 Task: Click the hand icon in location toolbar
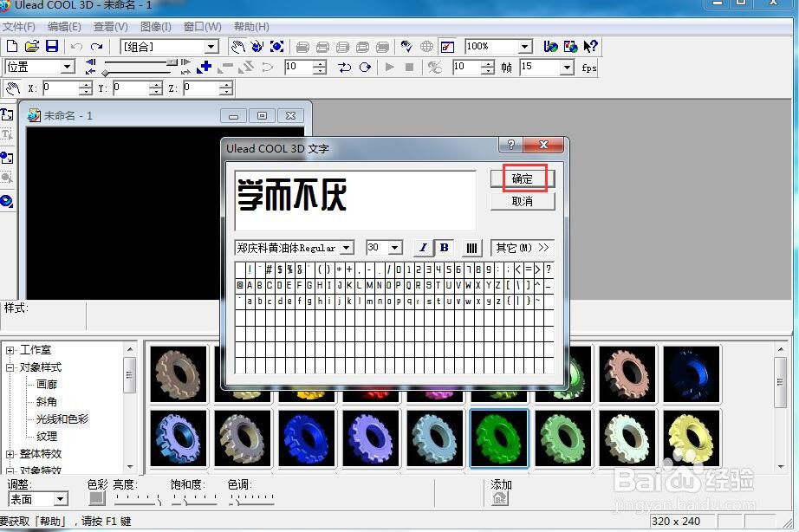13,88
